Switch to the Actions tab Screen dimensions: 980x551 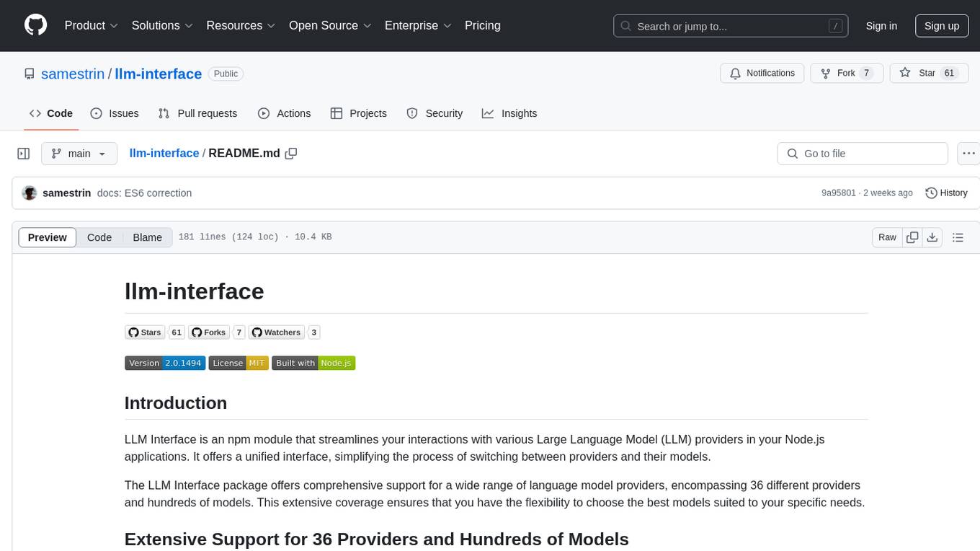(284, 113)
